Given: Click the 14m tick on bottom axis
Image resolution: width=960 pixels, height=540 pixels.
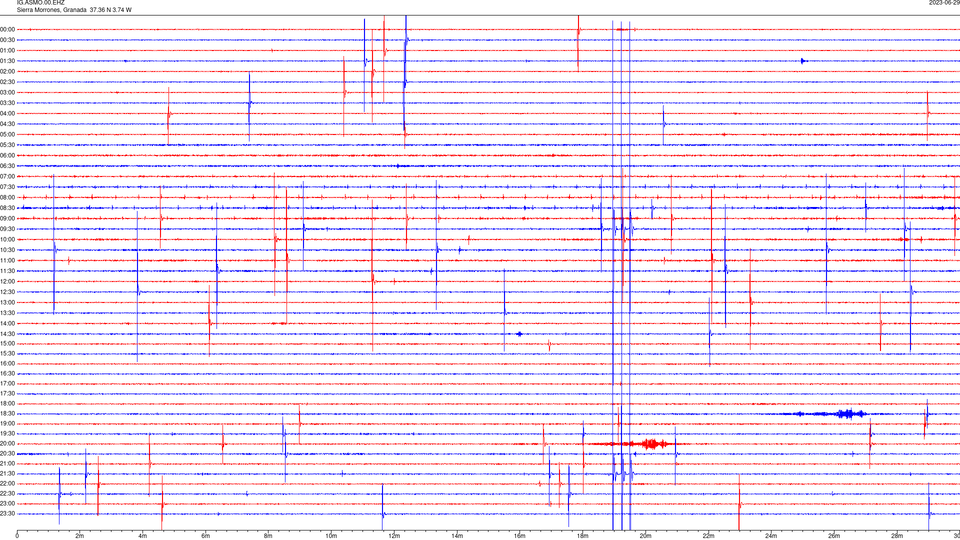Looking at the screenshot, I should [457, 536].
